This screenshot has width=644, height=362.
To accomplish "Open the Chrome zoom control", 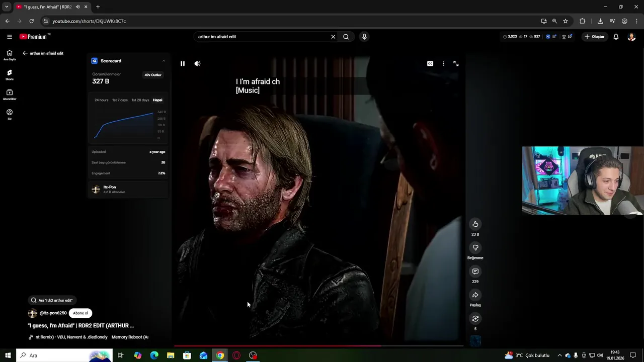I will tap(554, 21).
